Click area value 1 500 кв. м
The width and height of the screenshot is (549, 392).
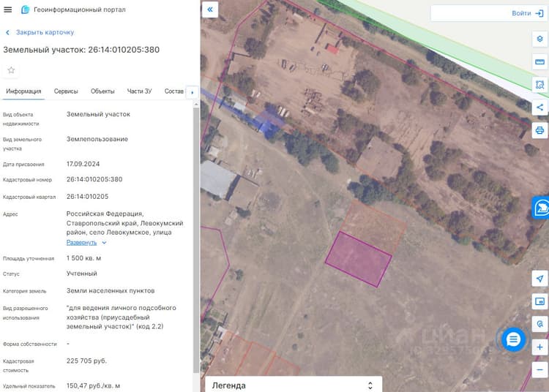tap(83, 258)
